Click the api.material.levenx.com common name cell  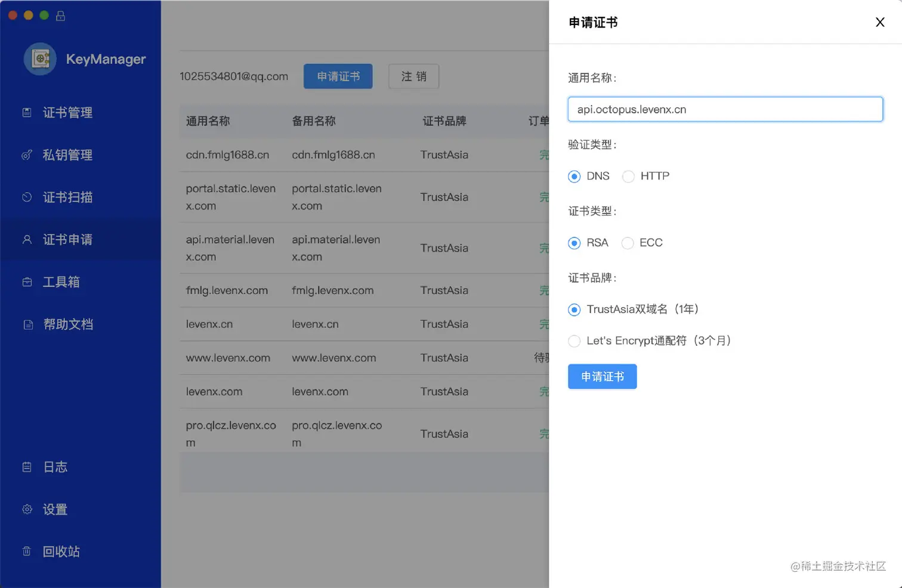click(x=230, y=248)
